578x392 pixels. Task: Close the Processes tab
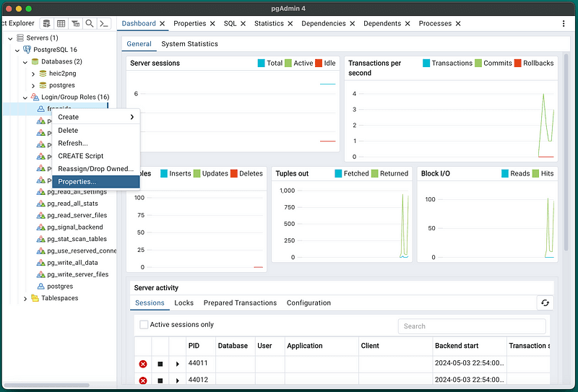pyautogui.click(x=458, y=24)
